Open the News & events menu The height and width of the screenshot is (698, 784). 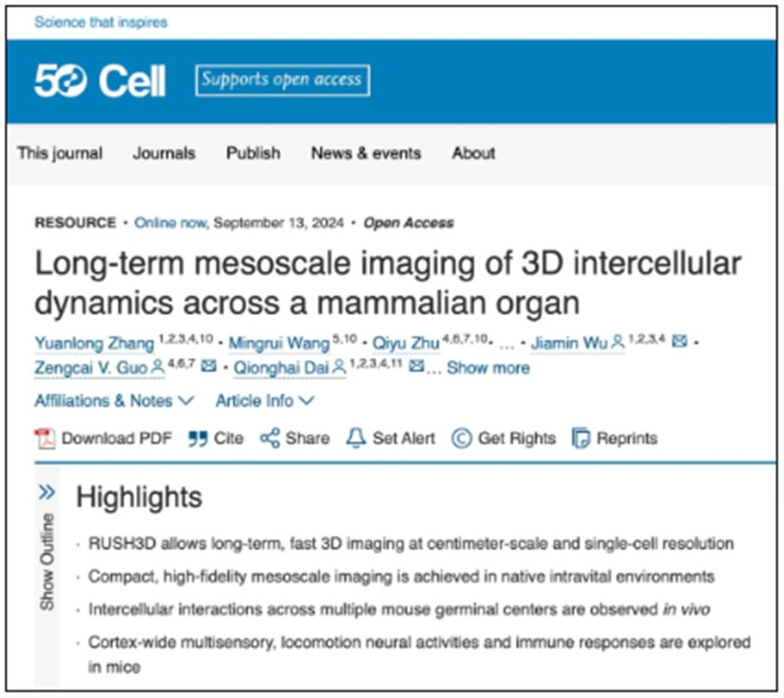click(x=365, y=153)
